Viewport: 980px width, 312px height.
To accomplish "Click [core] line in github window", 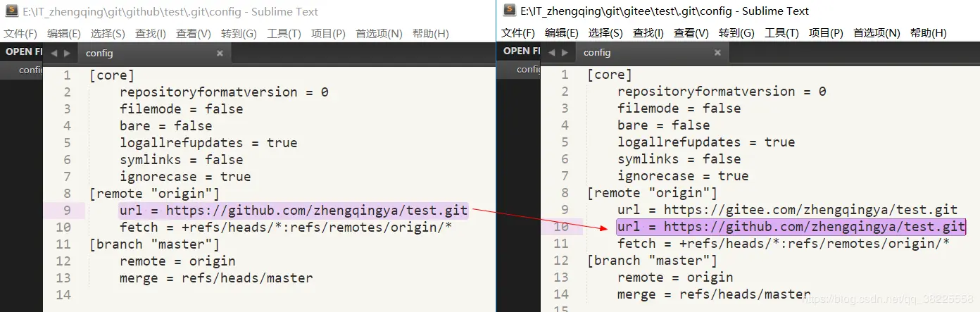I will coord(112,75).
